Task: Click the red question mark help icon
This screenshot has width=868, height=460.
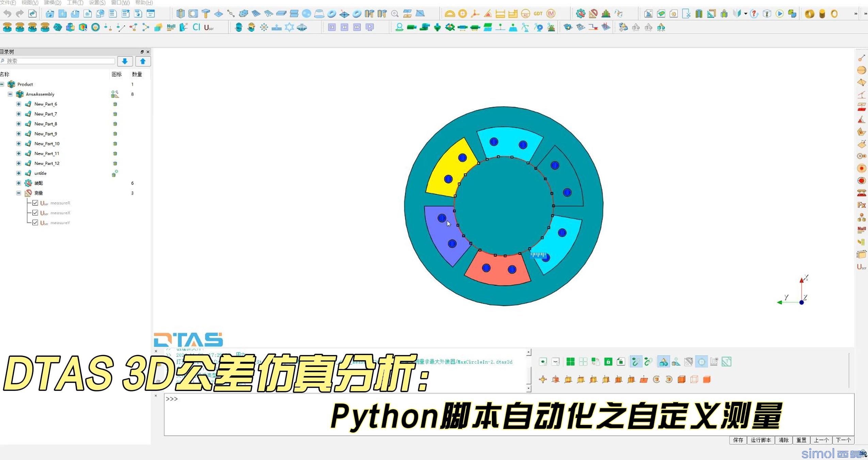Action: [754, 14]
